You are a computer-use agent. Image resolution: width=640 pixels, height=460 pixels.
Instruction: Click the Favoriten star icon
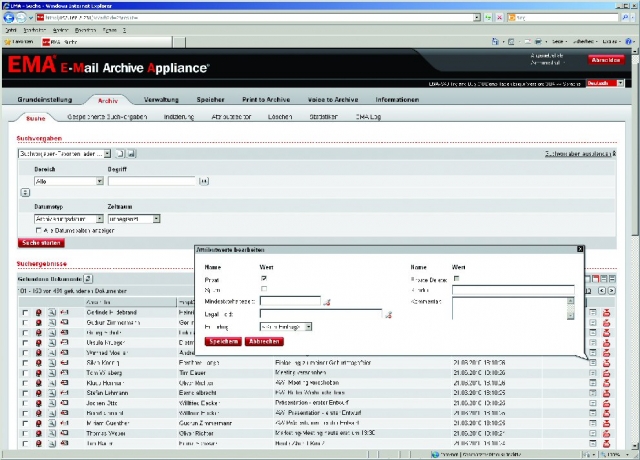(7, 42)
